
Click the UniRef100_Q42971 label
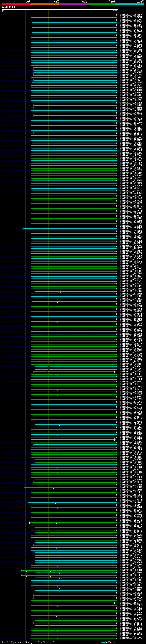tap(131, 30)
